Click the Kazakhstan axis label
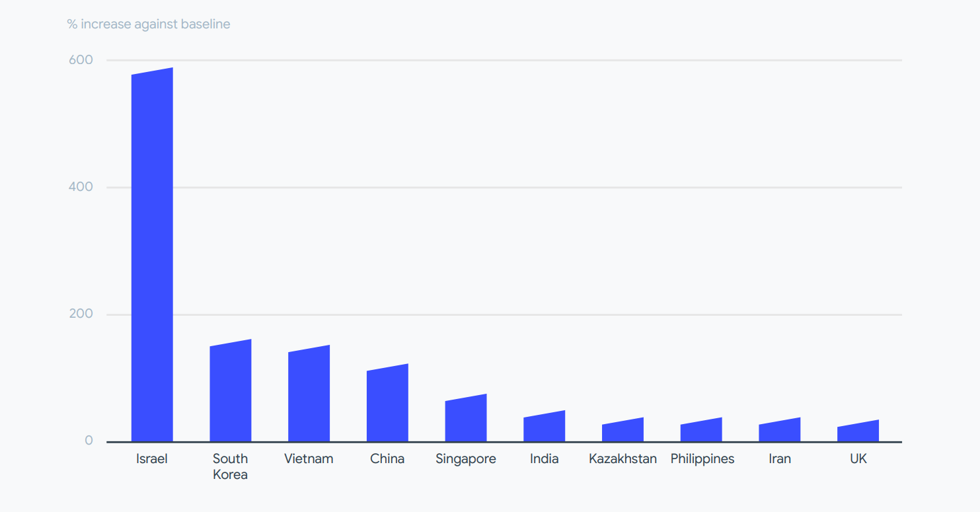Image resolution: width=980 pixels, height=512 pixels. [x=622, y=458]
